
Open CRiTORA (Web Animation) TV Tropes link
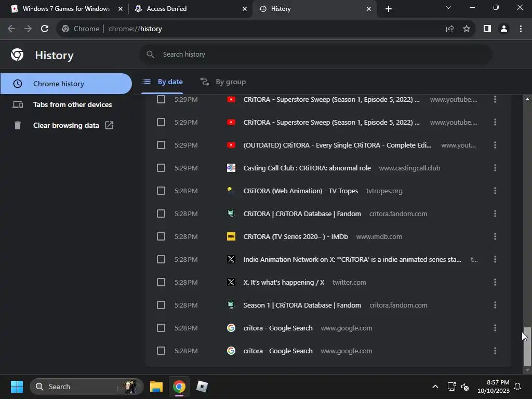301,191
